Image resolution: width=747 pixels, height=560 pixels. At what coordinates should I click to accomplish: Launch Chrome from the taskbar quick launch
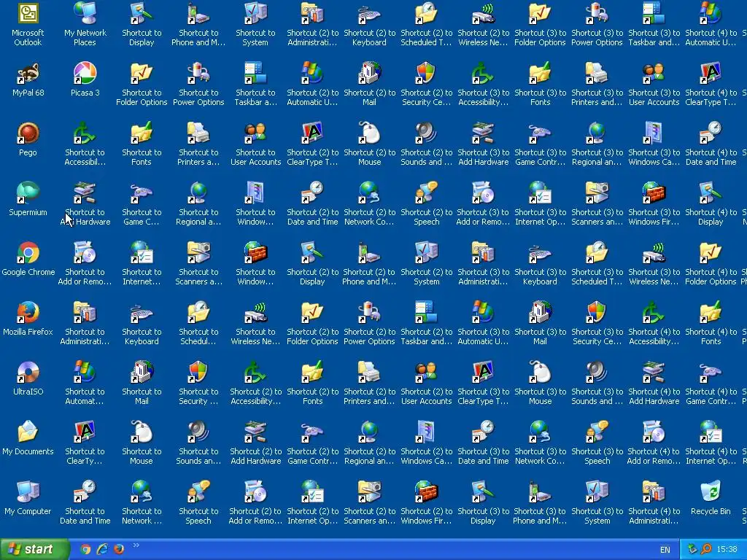tap(86, 549)
